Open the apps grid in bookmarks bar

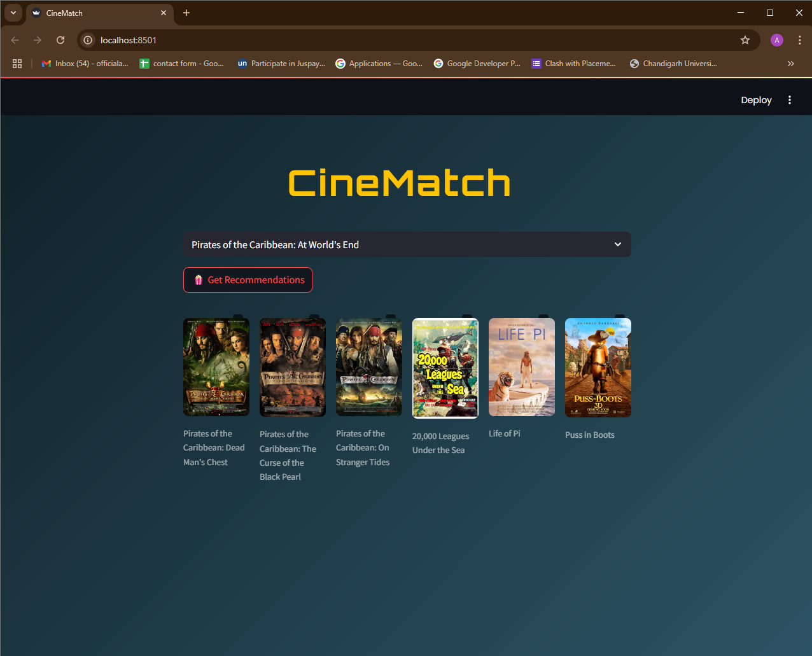click(x=17, y=64)
